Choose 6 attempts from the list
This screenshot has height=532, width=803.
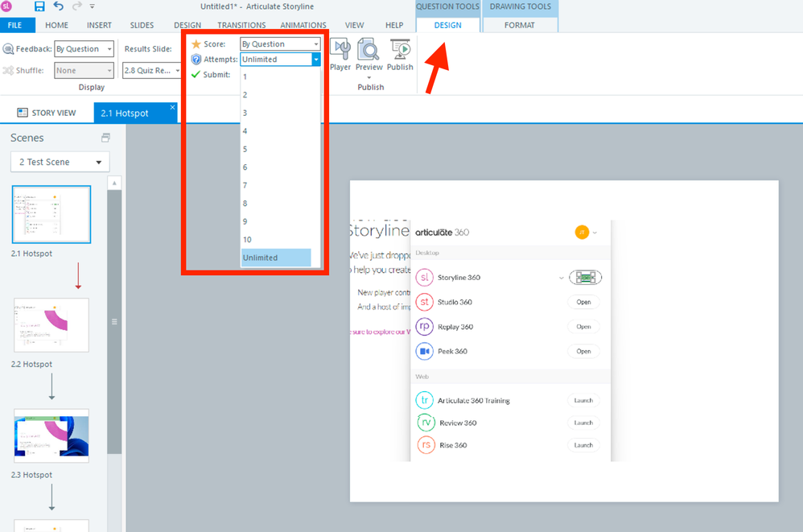click(x=276, y=167)
